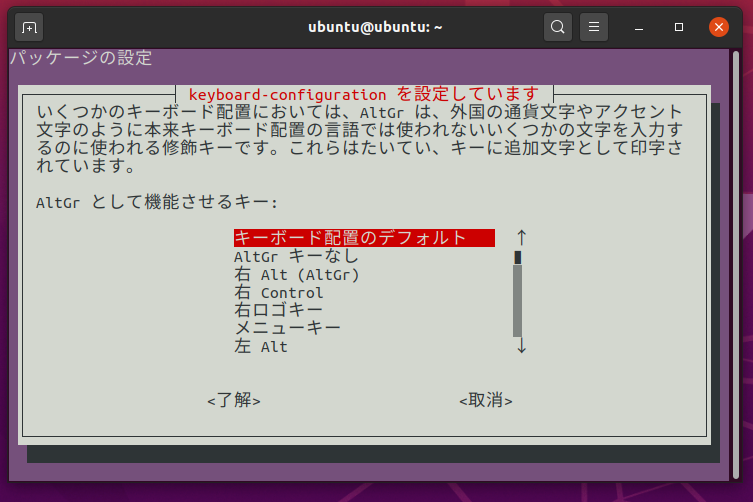Choose 右 Control entry
The height and width of the screenshot is (502, 753).
point(279,292)
